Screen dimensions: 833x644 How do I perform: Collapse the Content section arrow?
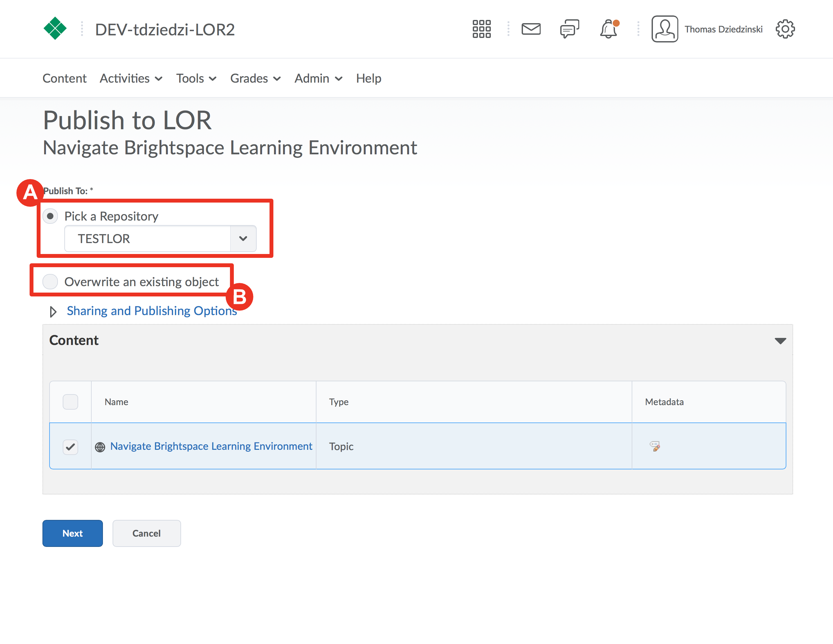(x=780, y=340)
